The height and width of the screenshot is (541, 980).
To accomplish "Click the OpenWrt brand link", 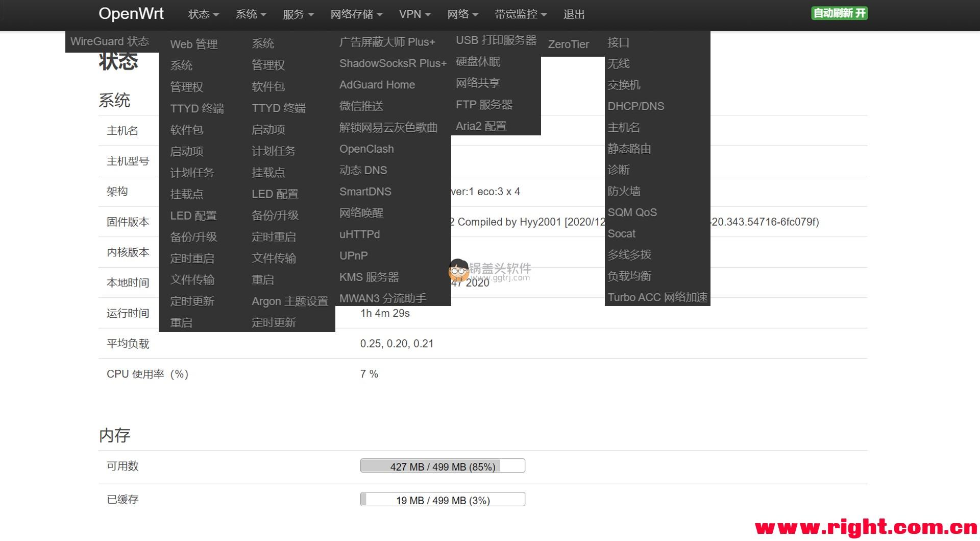I will 131,14.
